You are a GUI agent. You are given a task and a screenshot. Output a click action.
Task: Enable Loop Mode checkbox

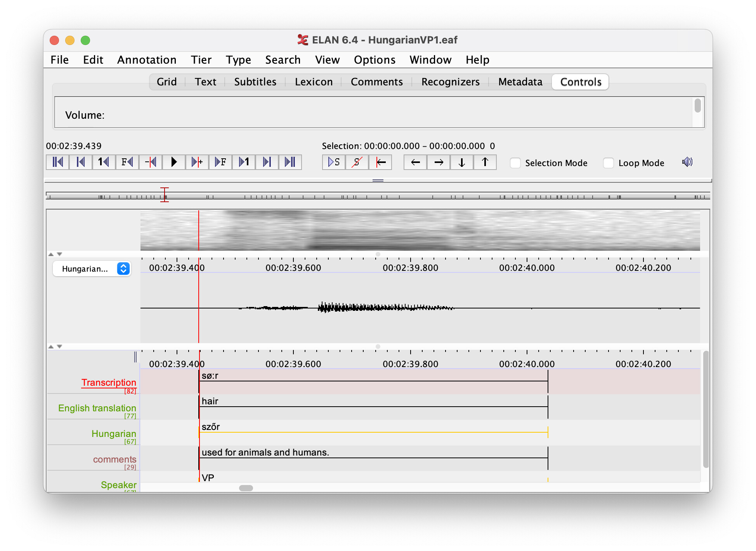(x=609, y=163)
